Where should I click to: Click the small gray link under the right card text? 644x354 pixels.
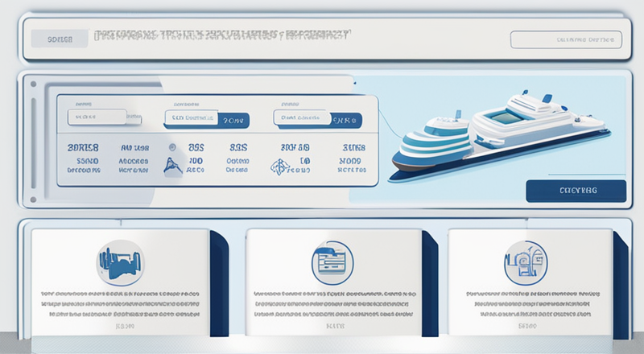[x=527, y=327]
